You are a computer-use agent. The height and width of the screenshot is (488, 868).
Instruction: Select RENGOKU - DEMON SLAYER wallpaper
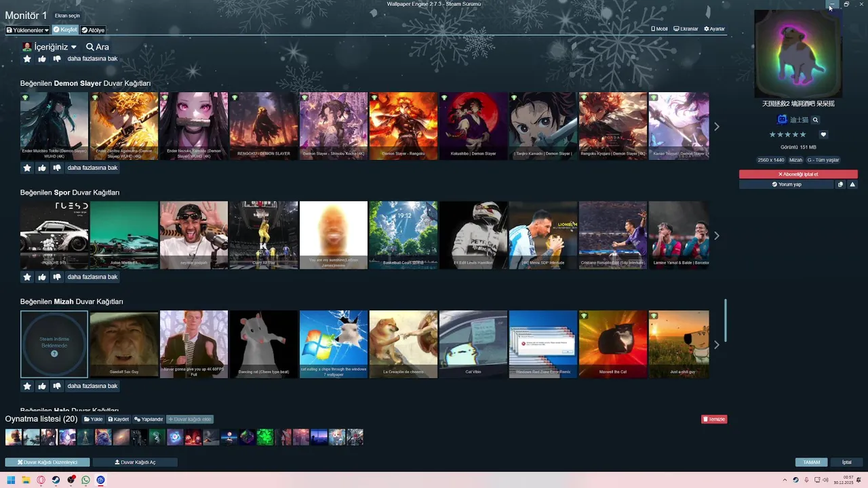(x=264, y=126)
